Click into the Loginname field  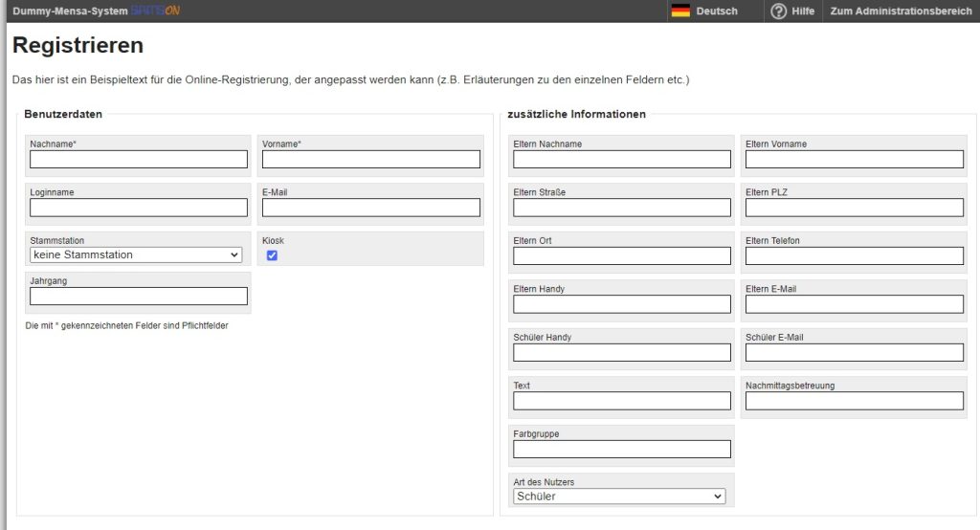pyautogui.click(x=139, y=208)
